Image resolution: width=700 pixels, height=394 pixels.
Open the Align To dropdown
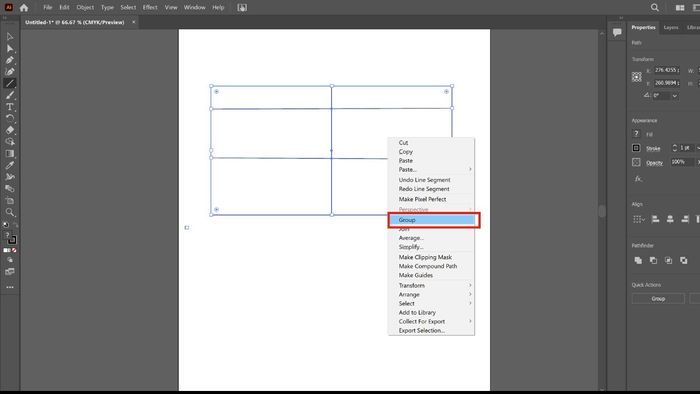pyautogui.click(x=639, y=219)
